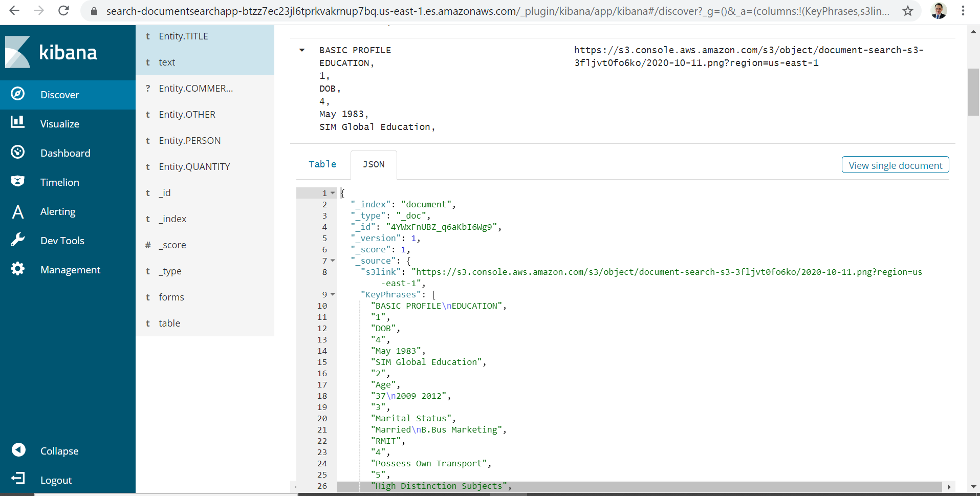Collapse the expanded document row arrow
Viewport: 980px width, 496px height.
302,50
